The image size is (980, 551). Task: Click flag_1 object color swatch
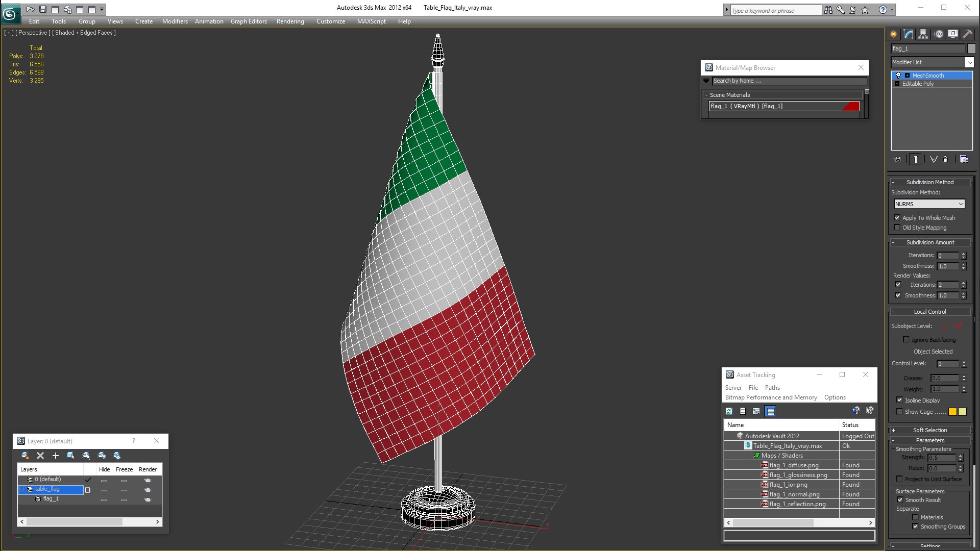tap(971, 48)
